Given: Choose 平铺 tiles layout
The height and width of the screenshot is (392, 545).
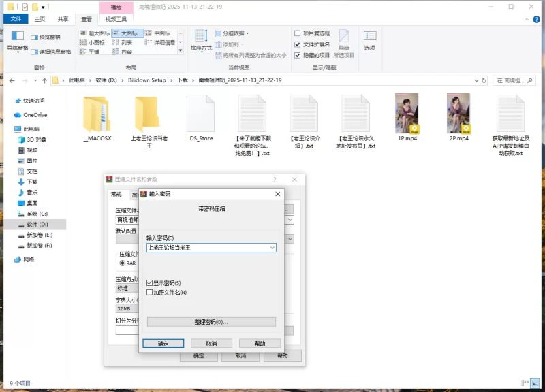Looking at the screenshot, I should point(90,52).
